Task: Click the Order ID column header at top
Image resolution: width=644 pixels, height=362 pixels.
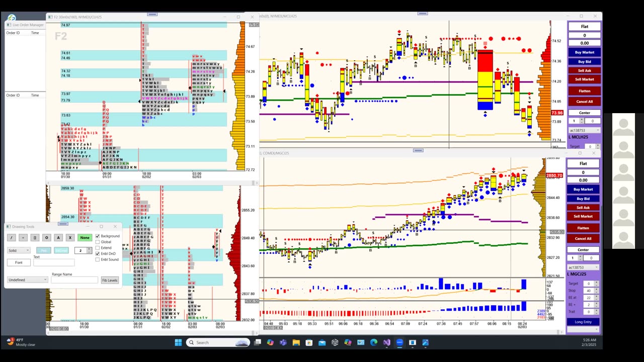Action: point(13,33)
